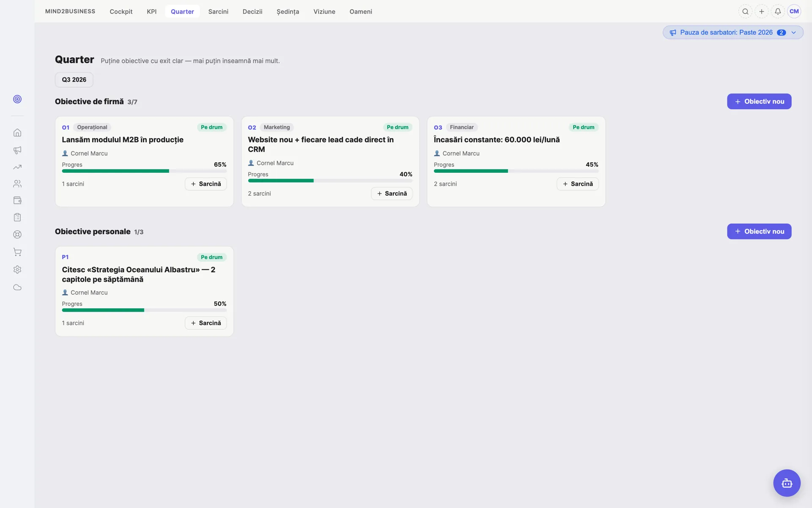Click the Pe drum status on O3 card
This screenshot has height=508, width=812.
584,127
